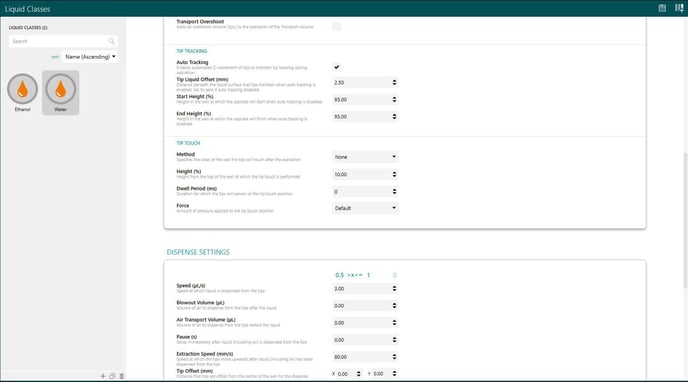Open dispense volume range options menu icon

[394, 275]
